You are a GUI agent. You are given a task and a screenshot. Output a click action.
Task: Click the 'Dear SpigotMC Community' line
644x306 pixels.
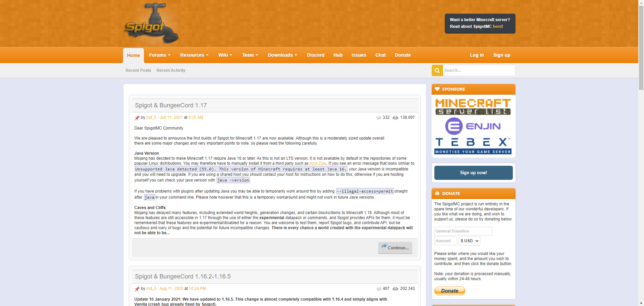[x=159, y=128]
